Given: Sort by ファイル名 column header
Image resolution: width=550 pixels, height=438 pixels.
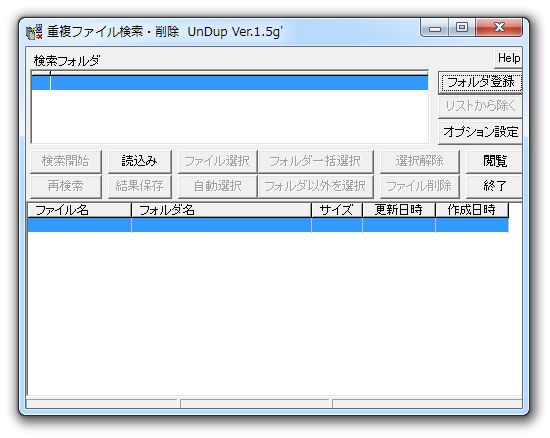Looking at the screenshot, I should (x=79, y=210).
